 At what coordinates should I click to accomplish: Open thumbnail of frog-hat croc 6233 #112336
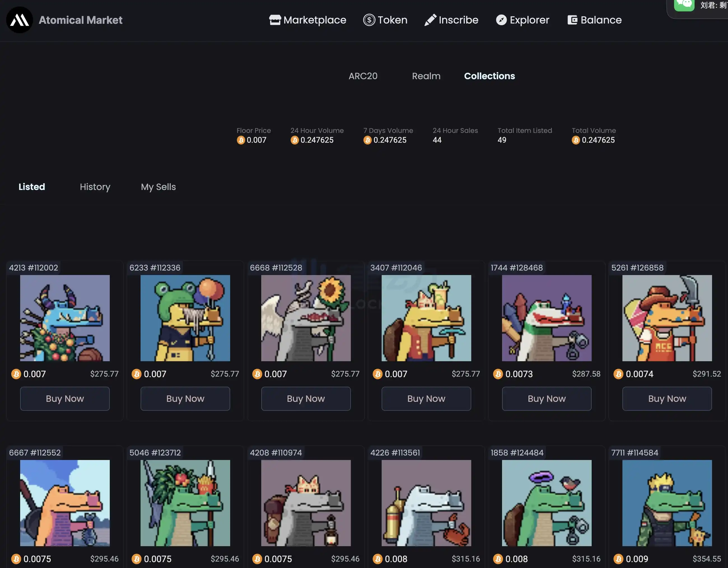[x=185, y=318]
